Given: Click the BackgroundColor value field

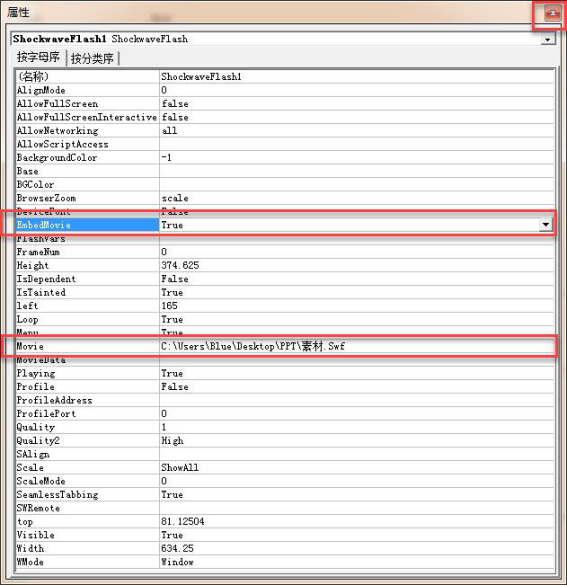Looking at the screenshot, I should [x=357, y=158].
